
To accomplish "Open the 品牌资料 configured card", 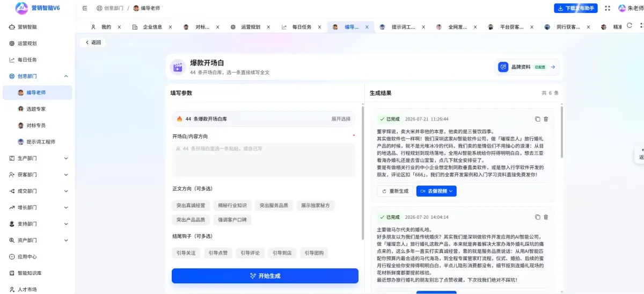I will [527, 67].
